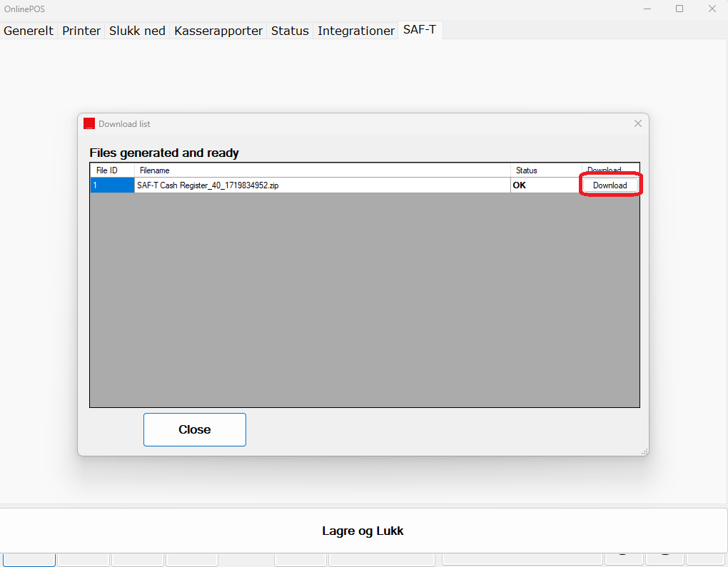
Task: Select the File ID cell containing 1
Action: 112,185
